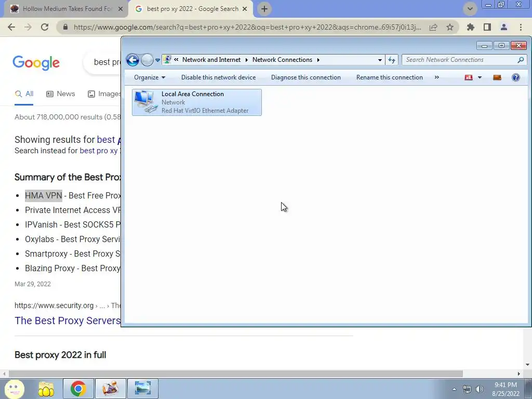This screenshot has height=399, width=532.
Task: Open Chrome three-dot menu
Action: tap(521, 27)
